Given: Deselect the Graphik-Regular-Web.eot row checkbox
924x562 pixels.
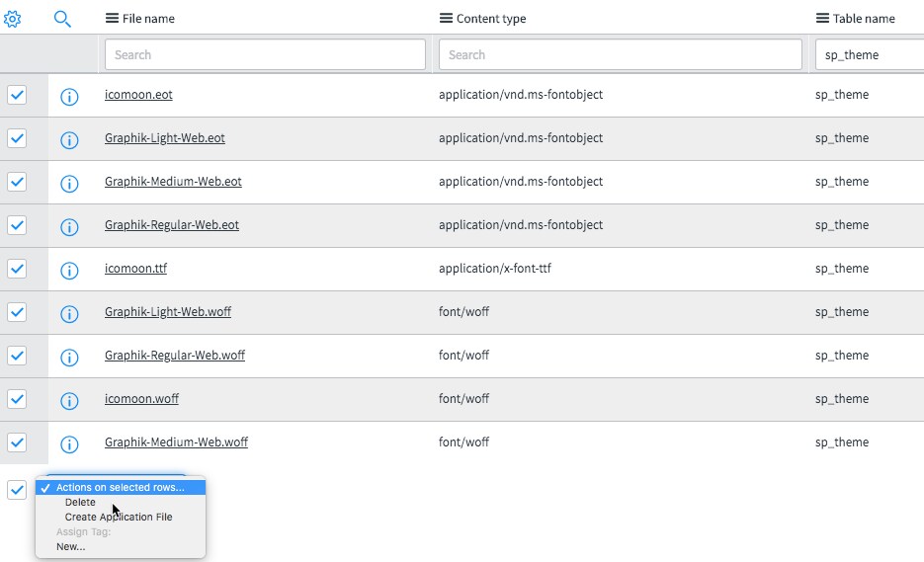Looking at the screenshot, I should [x=17, y=225].
